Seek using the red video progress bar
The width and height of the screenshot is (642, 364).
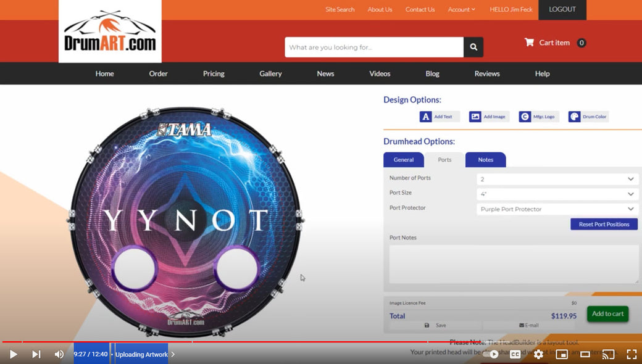pyautogui.click(x=247, y=341)
